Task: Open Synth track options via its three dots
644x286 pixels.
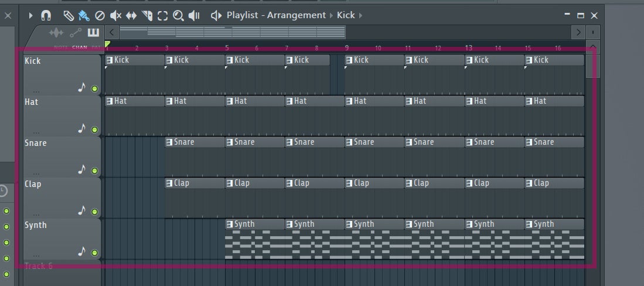Action: pyautogui.click(x=36, y=256)
